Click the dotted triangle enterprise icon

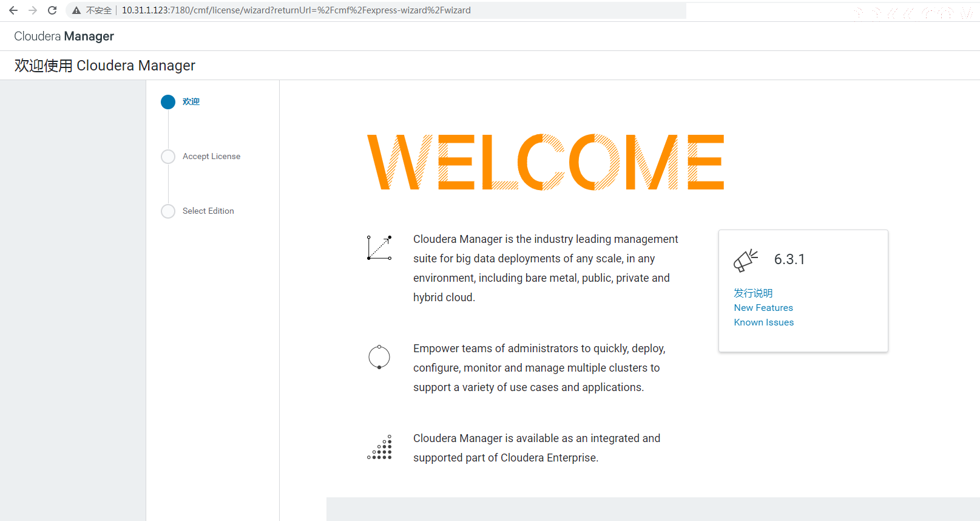coord(380,447)
